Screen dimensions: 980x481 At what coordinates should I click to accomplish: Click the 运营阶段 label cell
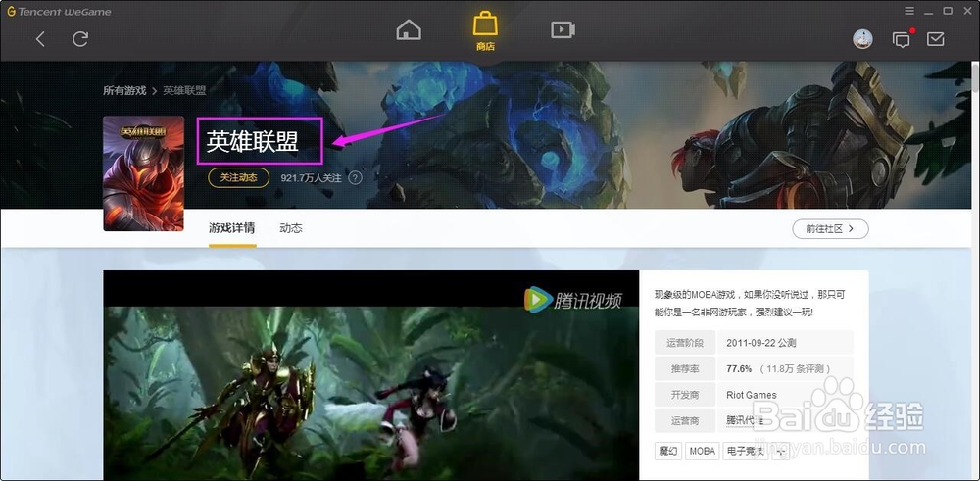[x=685, y=343]
